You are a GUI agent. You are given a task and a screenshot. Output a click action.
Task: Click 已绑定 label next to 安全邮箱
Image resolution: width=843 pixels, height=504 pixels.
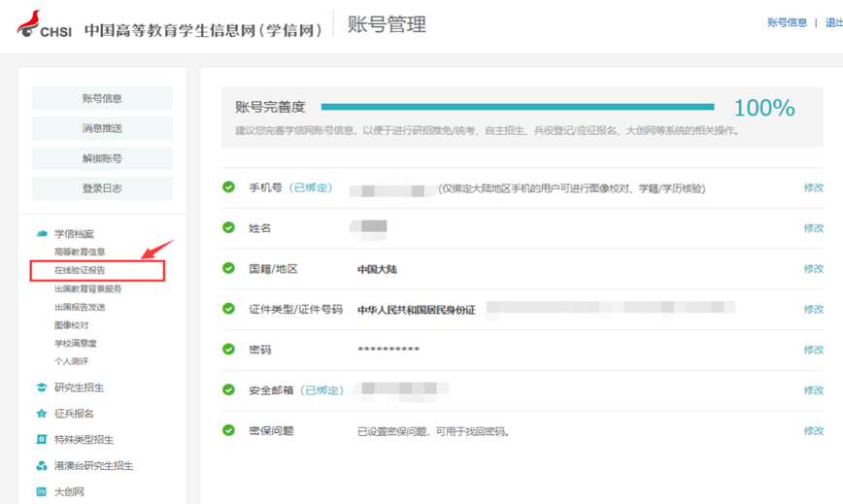322,390
